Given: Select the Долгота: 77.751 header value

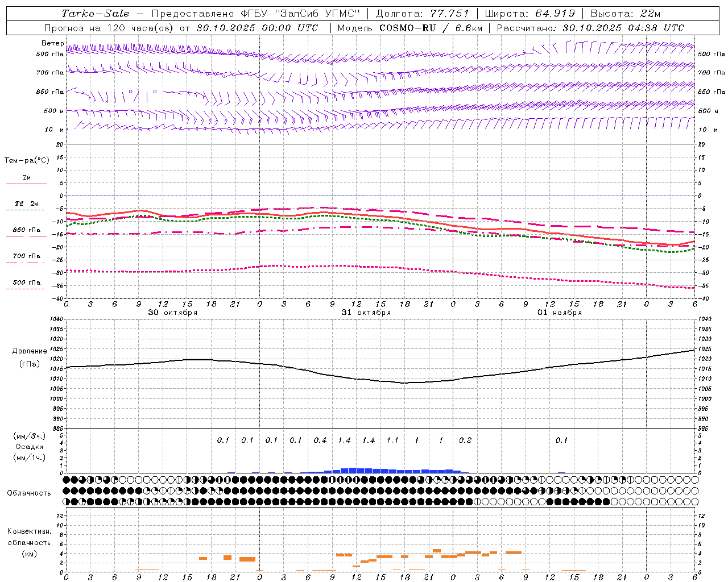Looking at the screenshot, I should click(x=423, y=14).
